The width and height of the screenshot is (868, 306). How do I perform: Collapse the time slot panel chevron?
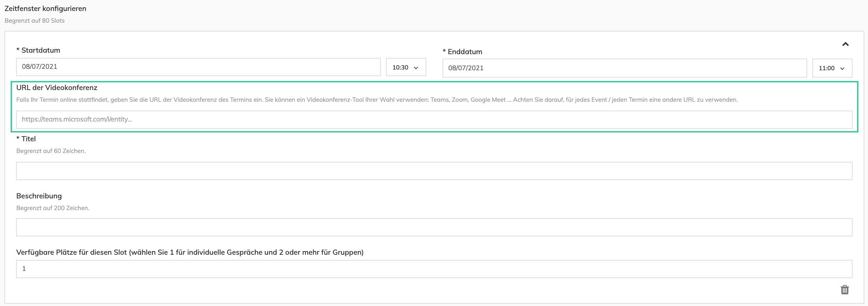(x=845, y=44)
